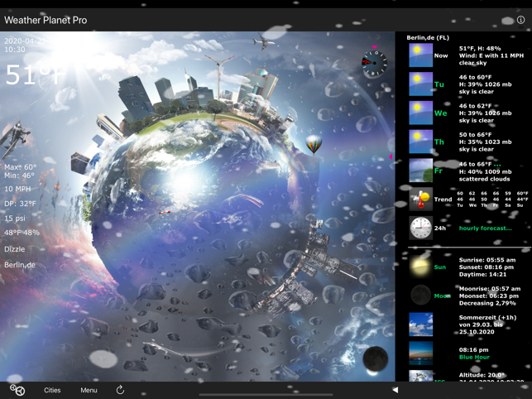Select the Fr day label
This screenshot has height=399, width=532.
tap(439, 171)
